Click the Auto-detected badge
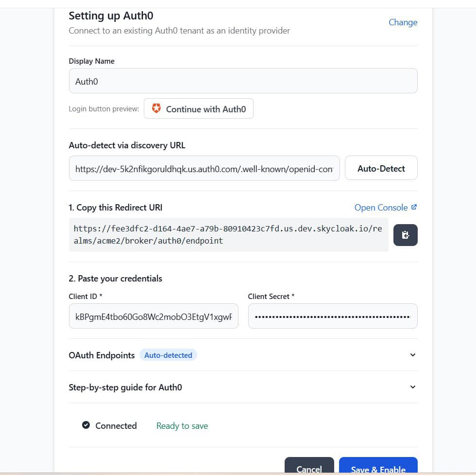 pyautogui.click(x=168, y=355)
